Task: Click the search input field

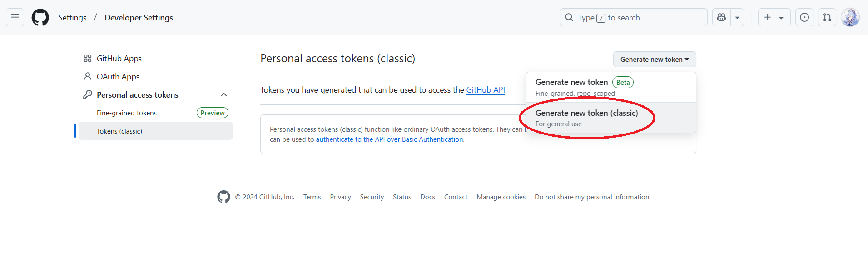Action: coord(633,17)
